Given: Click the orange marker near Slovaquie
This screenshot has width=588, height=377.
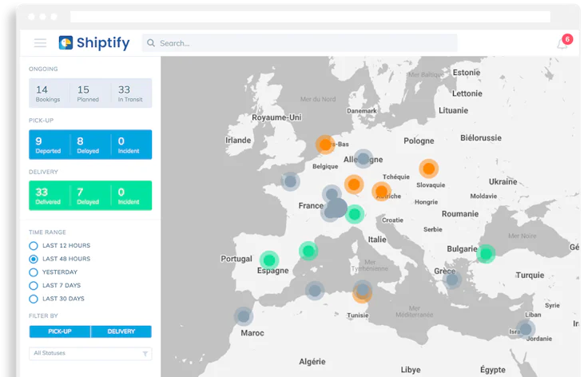Looking at the screenshot, I should click(x=429, y=169).
